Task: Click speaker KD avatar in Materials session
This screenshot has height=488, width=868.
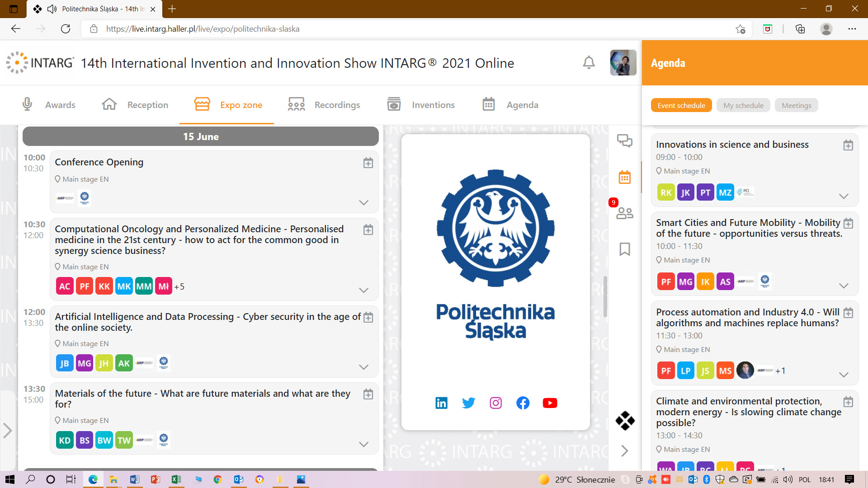Action: tap(65, 440)
